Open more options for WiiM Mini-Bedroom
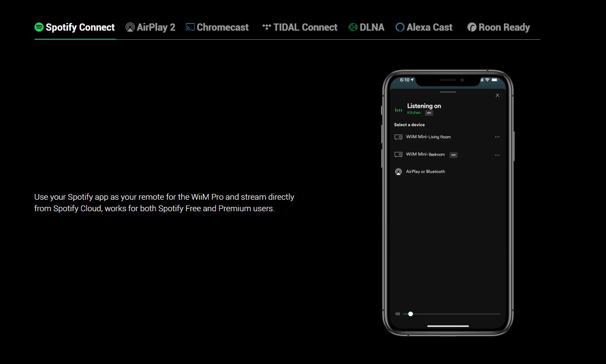Screen dimensions: 606x364 click(497, 155)
